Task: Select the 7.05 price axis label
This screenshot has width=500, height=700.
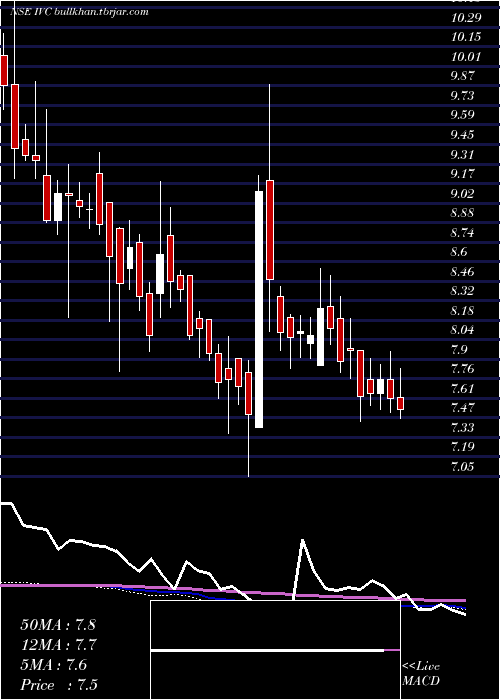Action: coord(464,467)
